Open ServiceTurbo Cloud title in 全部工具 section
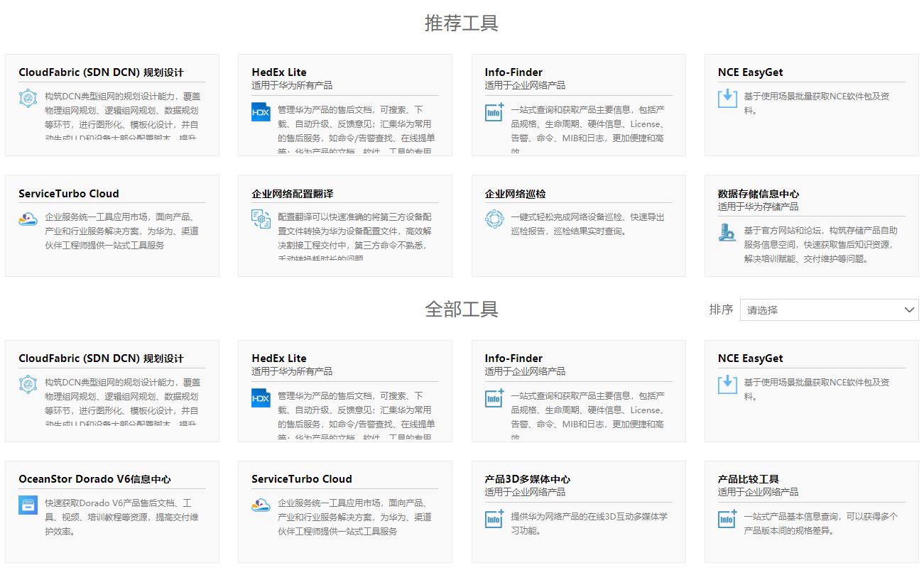924x570 pixels. point(302,479)
